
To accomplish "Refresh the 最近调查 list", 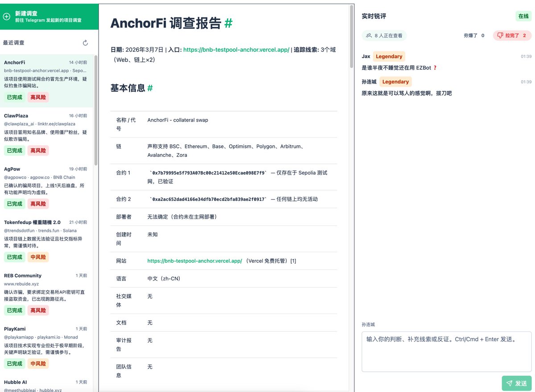I will pyautogui.click(x=85, y=43).
